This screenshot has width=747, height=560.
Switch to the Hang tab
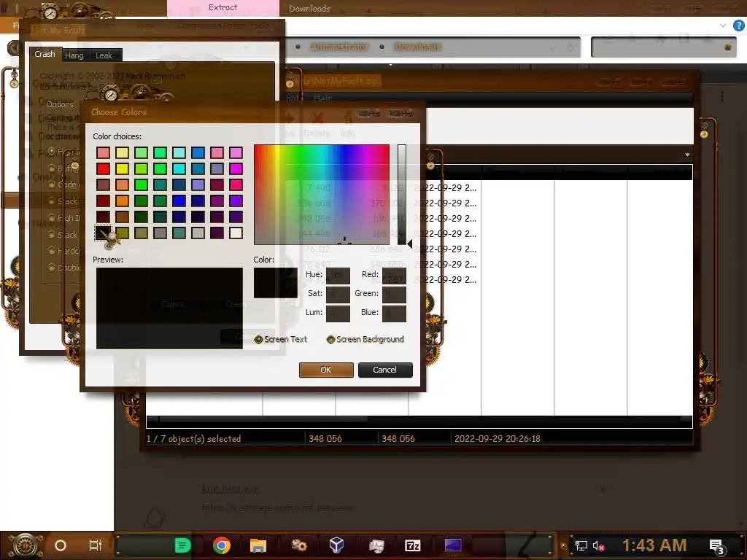click(x=74, y=55)
